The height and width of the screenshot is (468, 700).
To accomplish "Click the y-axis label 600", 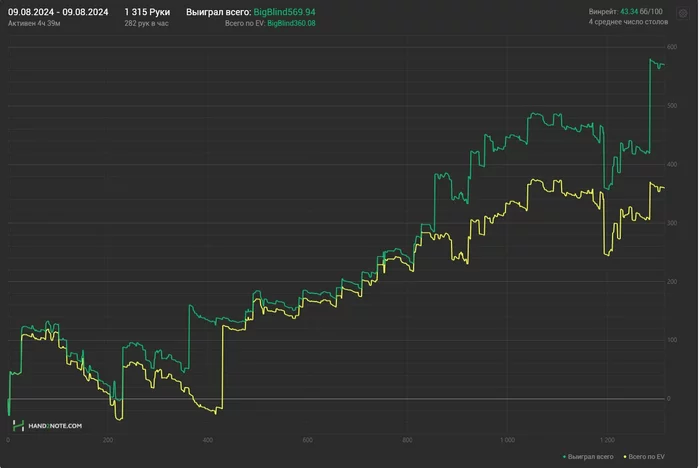I will point(672,47).
